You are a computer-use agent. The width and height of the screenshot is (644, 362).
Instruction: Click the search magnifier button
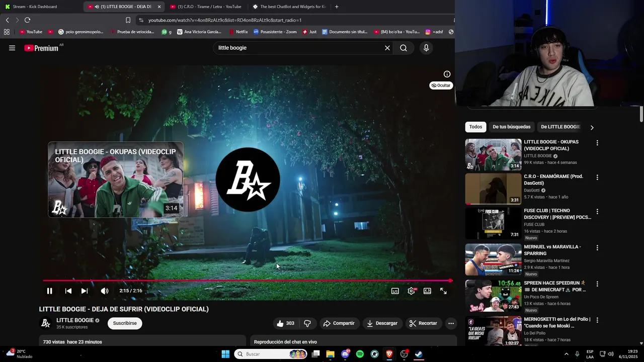pos(404,48)
